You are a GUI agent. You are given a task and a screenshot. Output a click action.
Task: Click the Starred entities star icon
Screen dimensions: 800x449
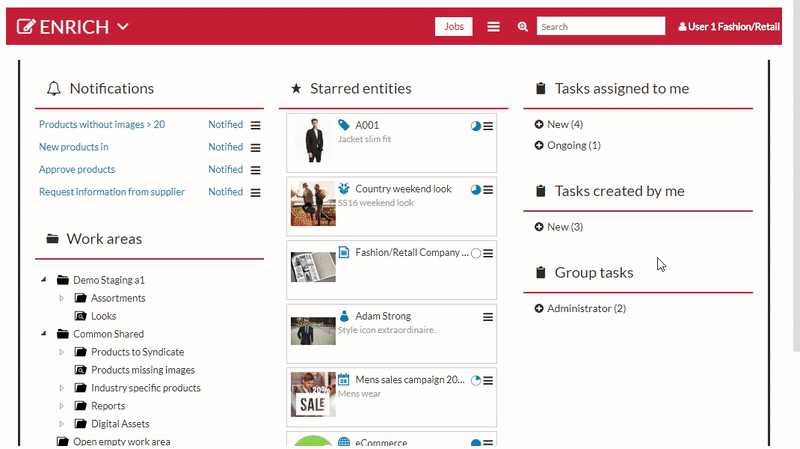296,89
